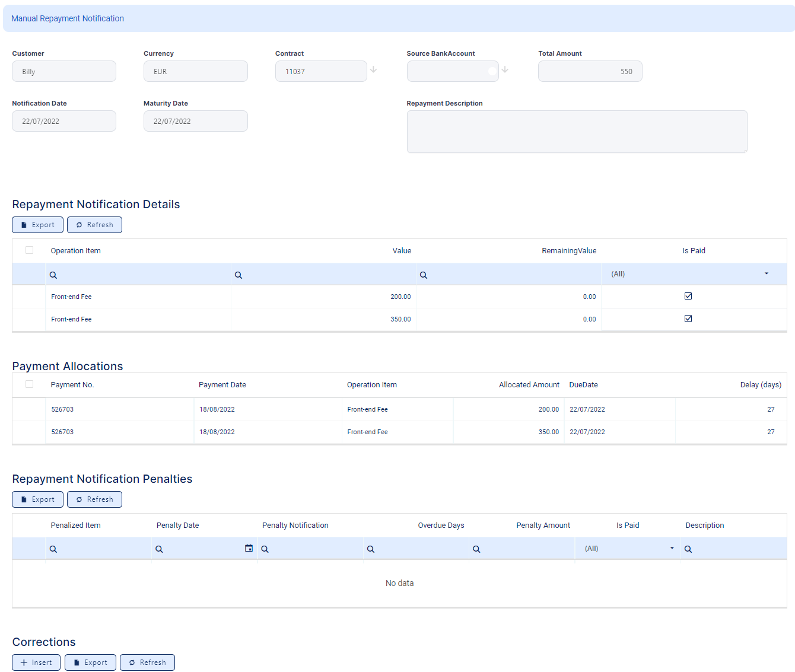Sort by Payment Date column header
The image size is (795, 672).
point(222,385)
